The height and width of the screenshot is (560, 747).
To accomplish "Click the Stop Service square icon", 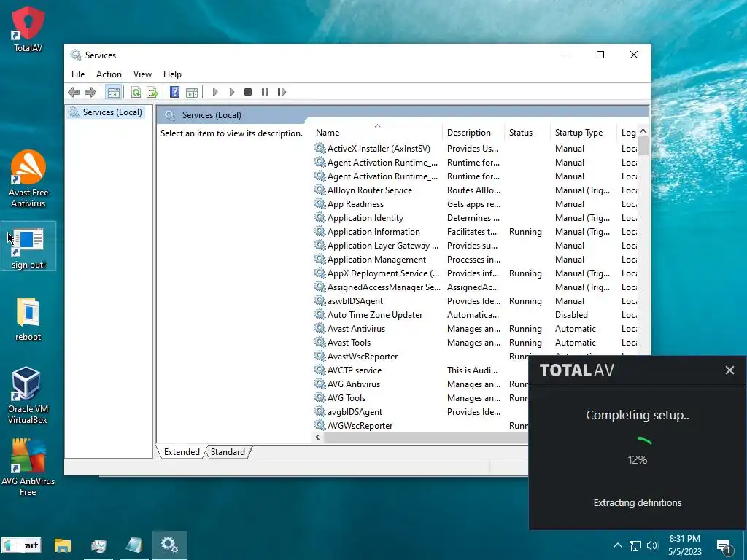I will point(248,92).
